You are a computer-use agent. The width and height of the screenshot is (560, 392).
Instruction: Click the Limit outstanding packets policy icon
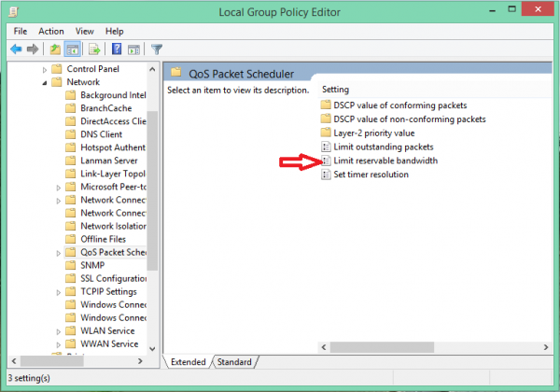pos(326,147)
